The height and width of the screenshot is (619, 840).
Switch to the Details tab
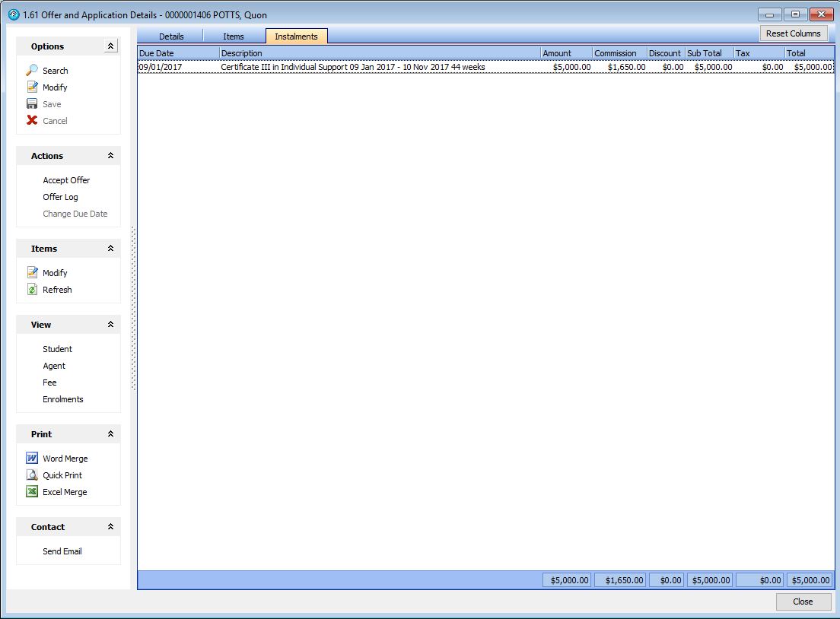[171, 37]
